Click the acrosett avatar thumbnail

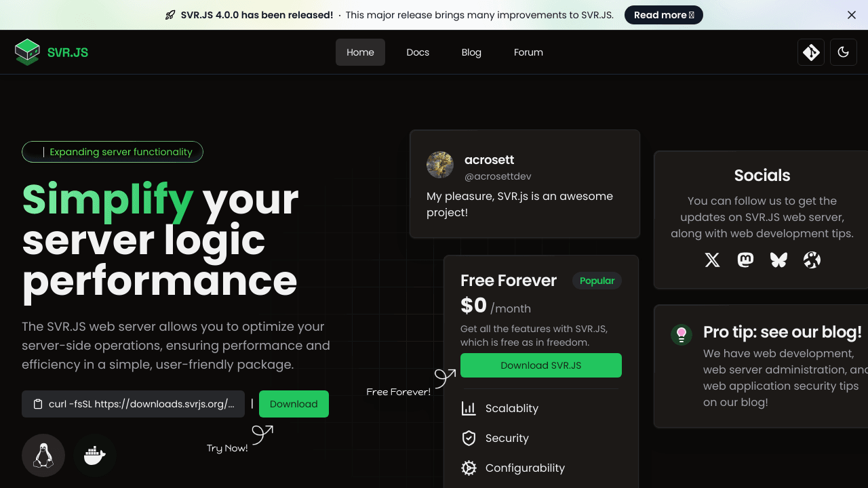tap(440, 165)
